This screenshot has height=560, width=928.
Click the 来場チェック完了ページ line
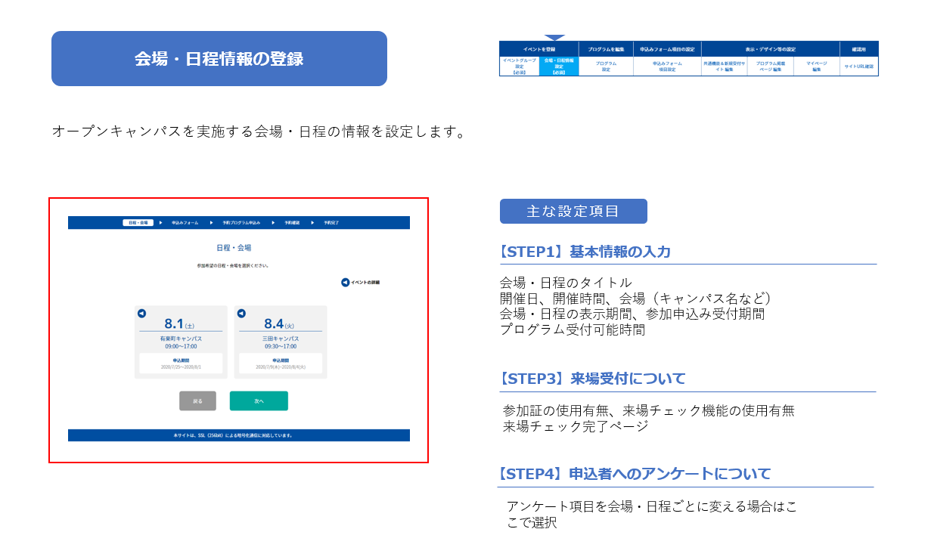[x=576, y=426]
